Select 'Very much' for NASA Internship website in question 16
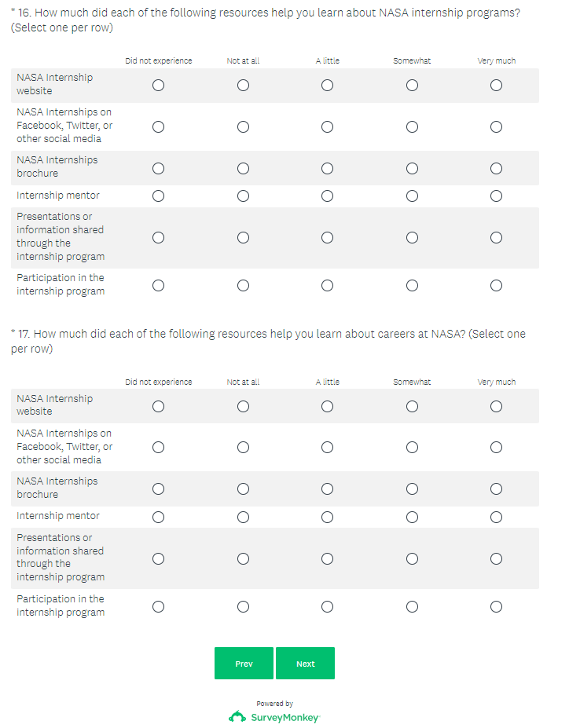 click(x=496, y=86)
